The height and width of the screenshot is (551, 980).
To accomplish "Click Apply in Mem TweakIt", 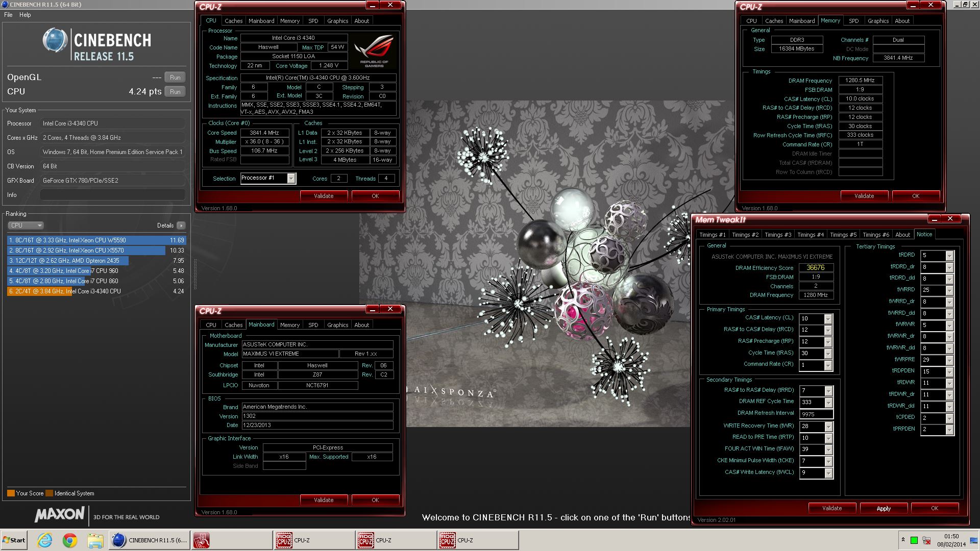I will (x=884, y=508).
